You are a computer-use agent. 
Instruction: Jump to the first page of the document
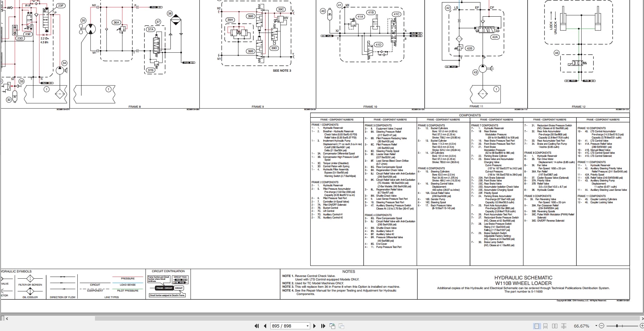tap(256, 326)
